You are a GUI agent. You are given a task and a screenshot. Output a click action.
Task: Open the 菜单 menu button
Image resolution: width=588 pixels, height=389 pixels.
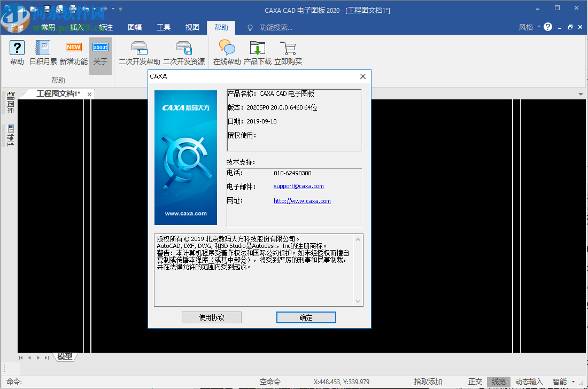(16, 27)
